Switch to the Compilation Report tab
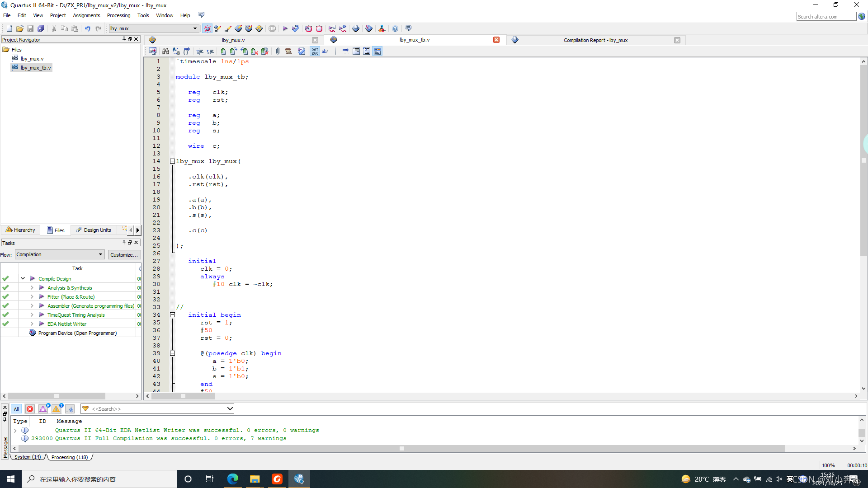The width and height of the screenshot is (868, 488). (x=595, y=40)
